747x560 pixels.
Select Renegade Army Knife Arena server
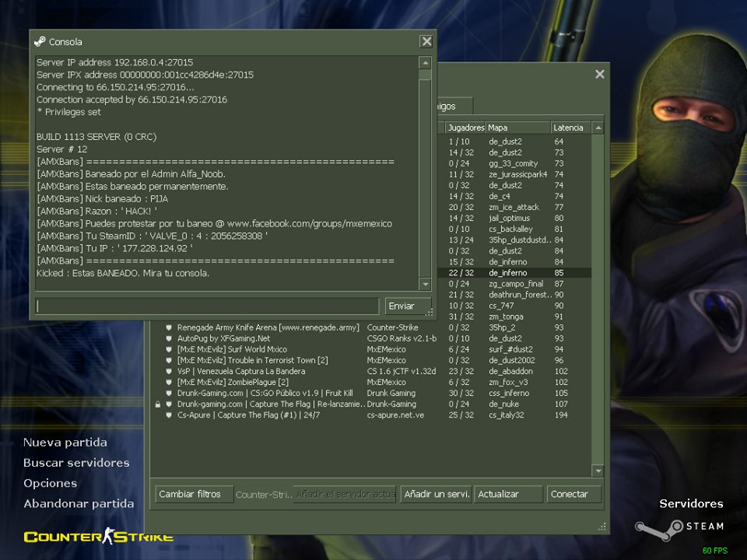click(372, 327)
